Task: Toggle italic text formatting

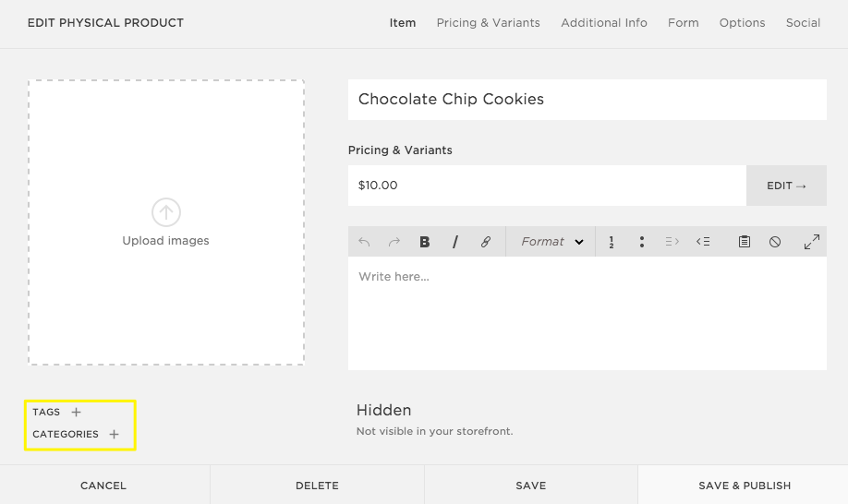Action: click(x=455, y=242)
